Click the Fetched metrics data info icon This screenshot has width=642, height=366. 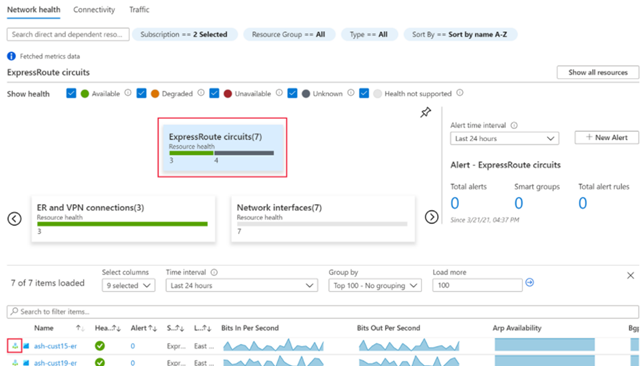click(11, 56)
